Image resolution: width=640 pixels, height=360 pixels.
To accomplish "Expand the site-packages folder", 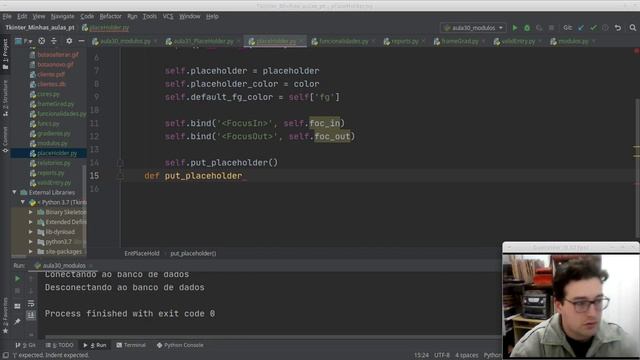I will point(31,251).
